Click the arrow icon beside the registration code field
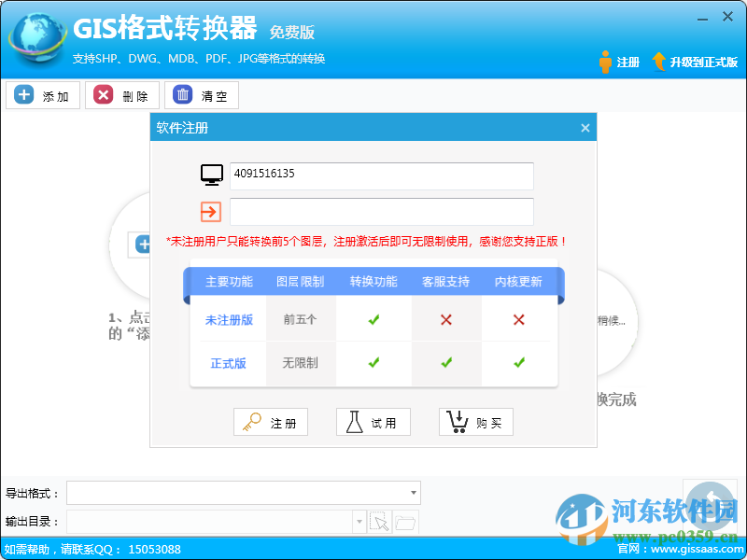 point(212,211)
